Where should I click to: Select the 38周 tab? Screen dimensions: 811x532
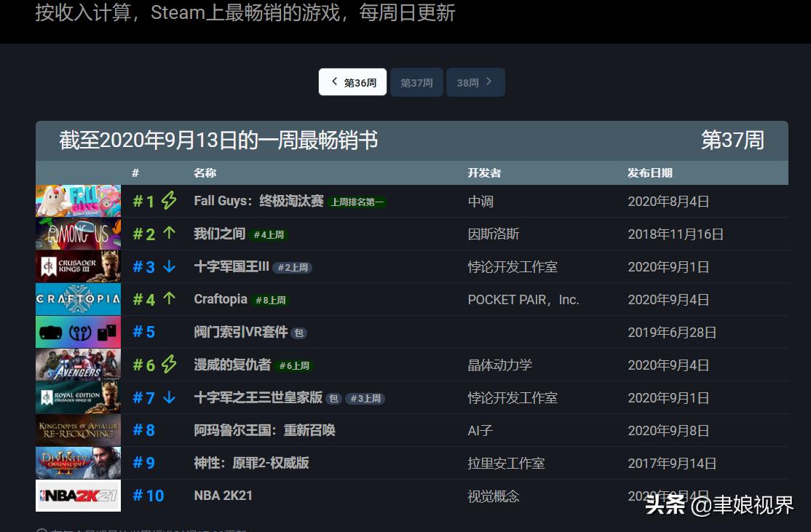pos(470,82)
